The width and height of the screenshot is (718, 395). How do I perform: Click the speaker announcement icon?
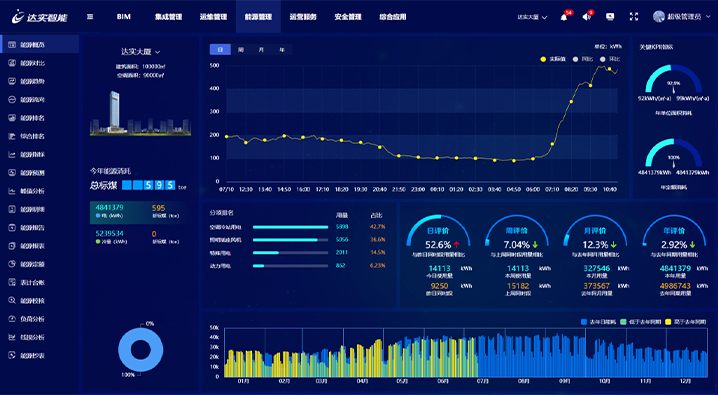pyautogui.click(x=586, y=17)
